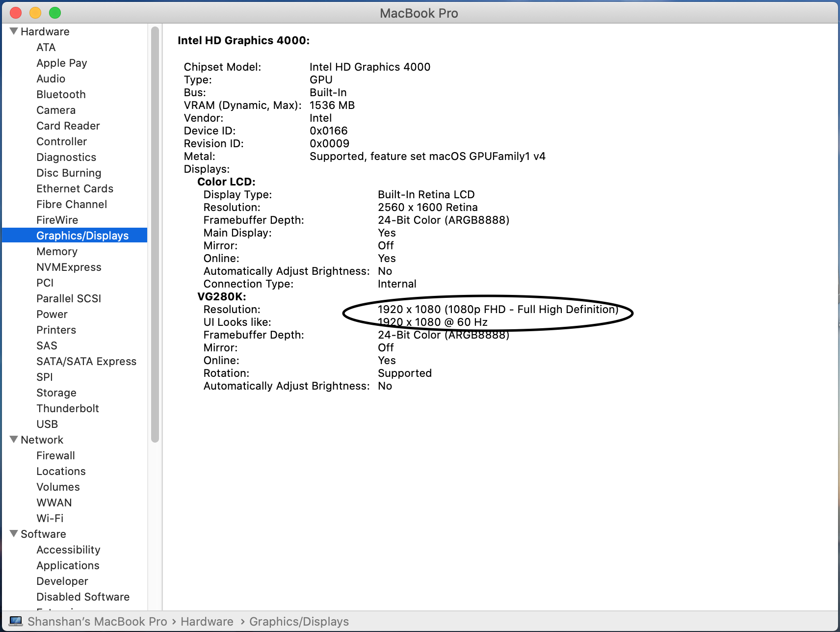
Task: Click Shanshan's MacBook Pro in the path bar
Action: tap(98, 621)
